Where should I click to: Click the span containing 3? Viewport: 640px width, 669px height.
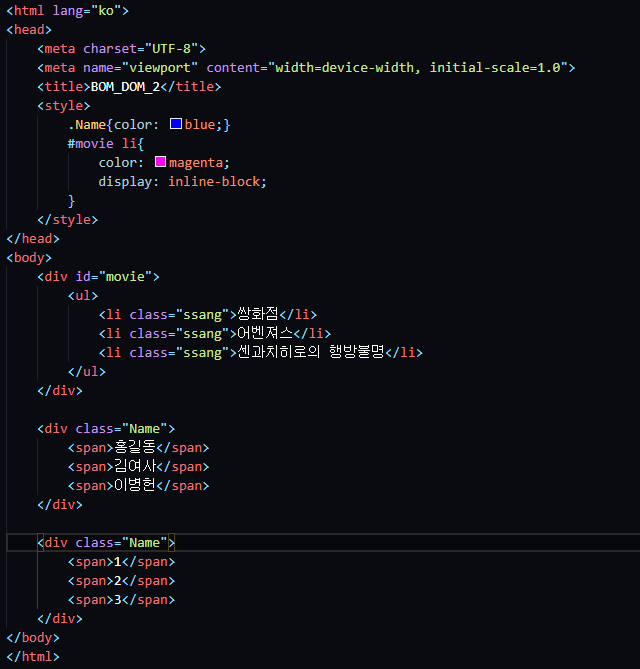pyautogui.click(x=122, y=599)
